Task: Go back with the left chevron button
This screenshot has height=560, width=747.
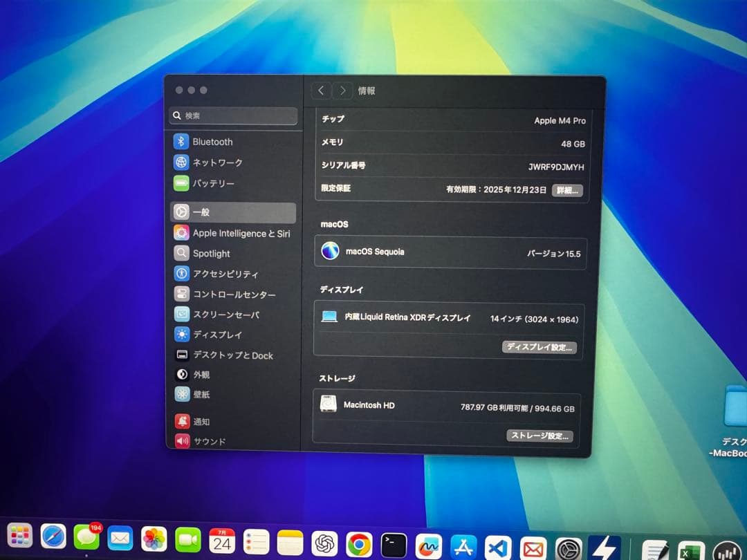Action: point(321,91)
